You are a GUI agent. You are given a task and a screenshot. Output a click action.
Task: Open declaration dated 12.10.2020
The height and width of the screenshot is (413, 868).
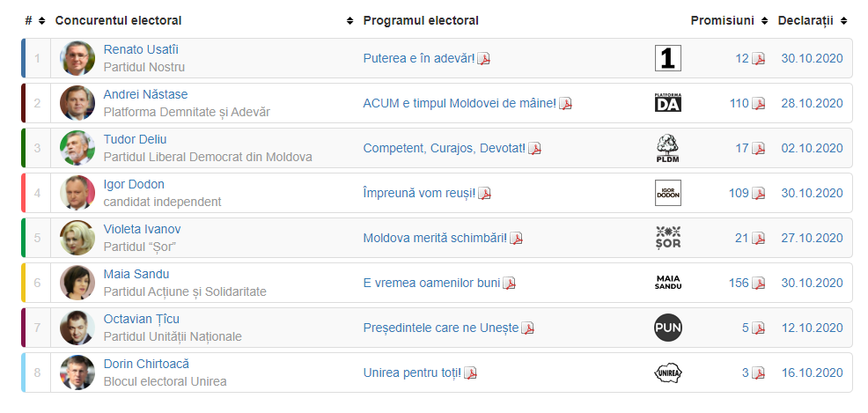pyautogui.click(x=812, y=328)
